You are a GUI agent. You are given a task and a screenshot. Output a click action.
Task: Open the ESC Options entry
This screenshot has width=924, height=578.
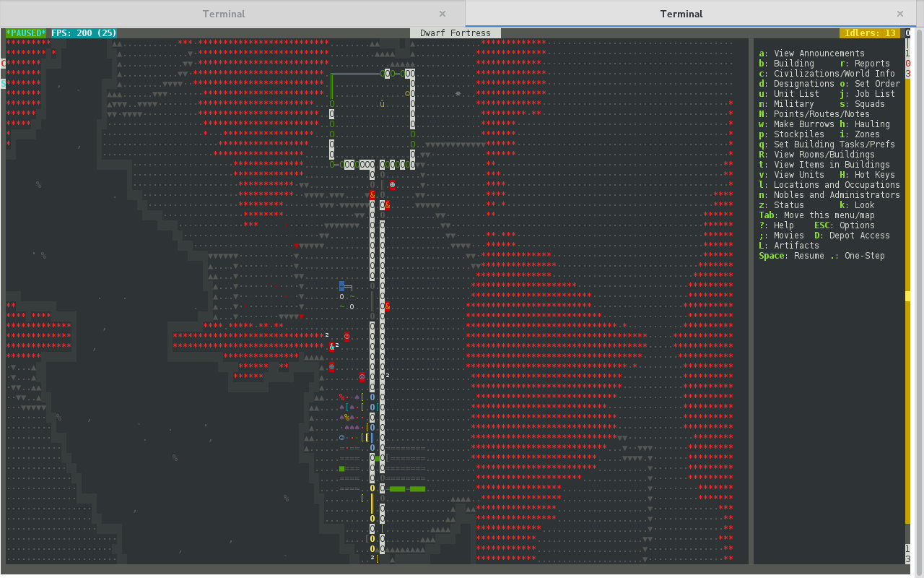tap(845, 225)
